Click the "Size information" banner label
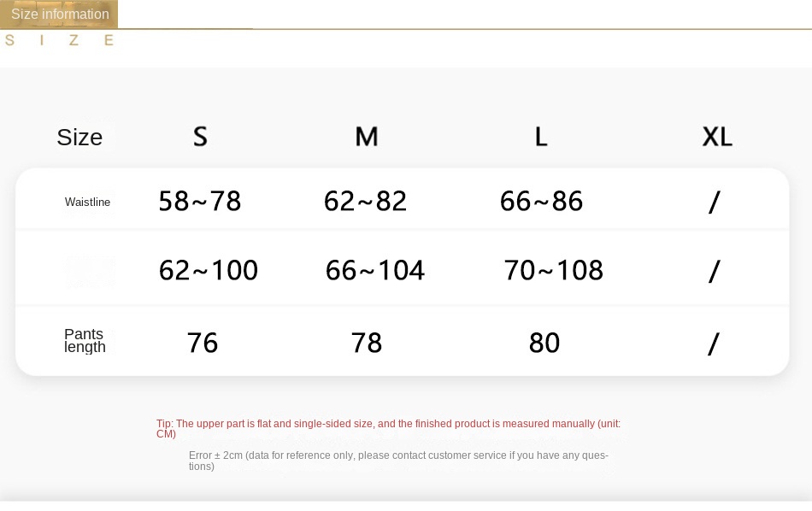The image size is (812, 511). point(60,15)
